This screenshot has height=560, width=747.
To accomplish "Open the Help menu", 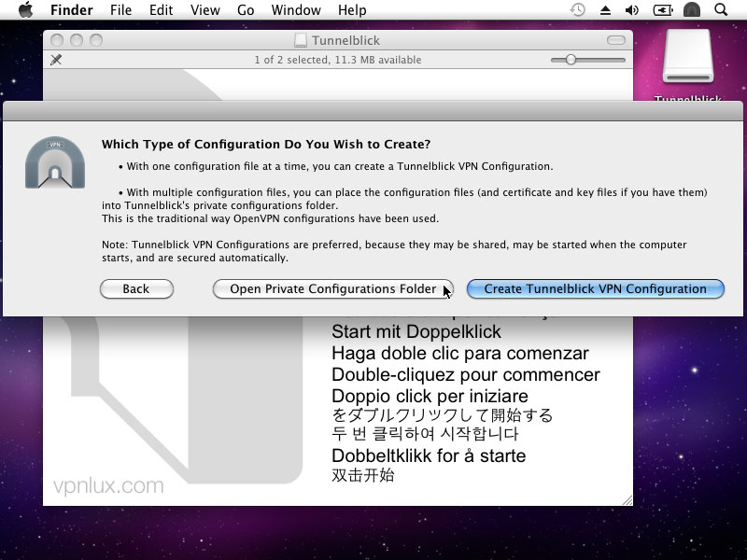I will coord(352,10).
